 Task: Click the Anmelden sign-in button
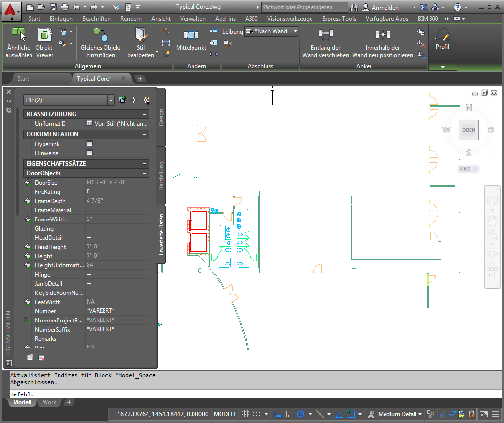(x=385, y=7)
